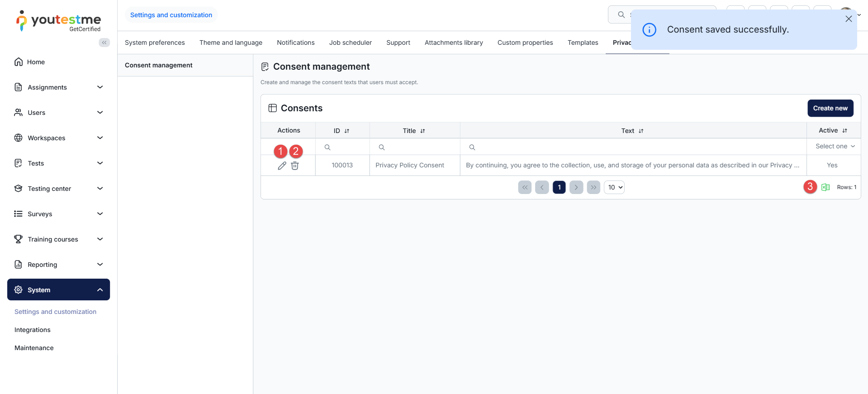Export consents table via Excel icon

[x=825, y=187]
